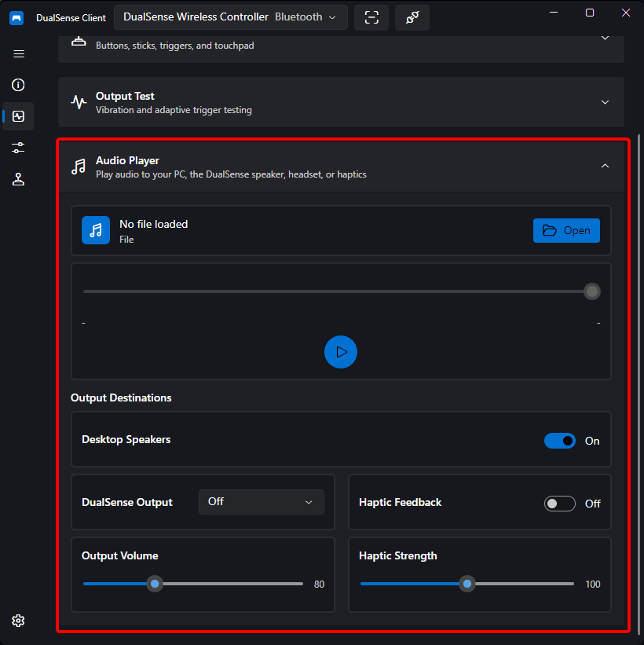Open the joystick sidebar page
The width and height of the screenshot is (644, 645).
18,179
